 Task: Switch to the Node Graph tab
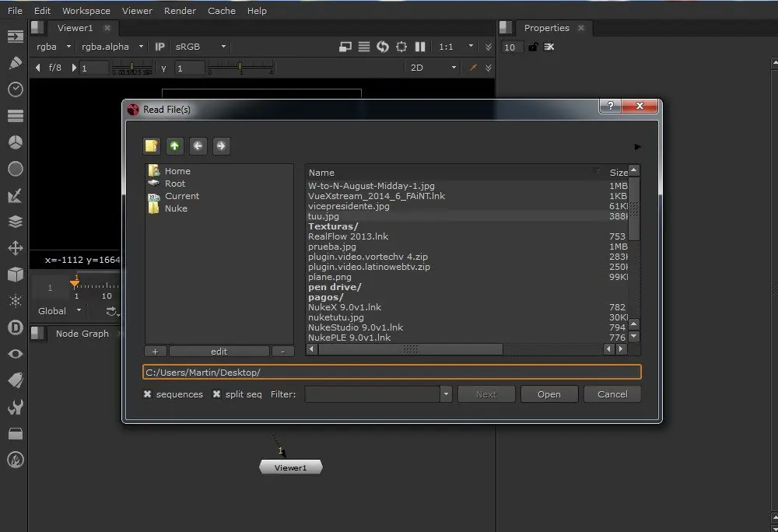[x=82, y=334]
